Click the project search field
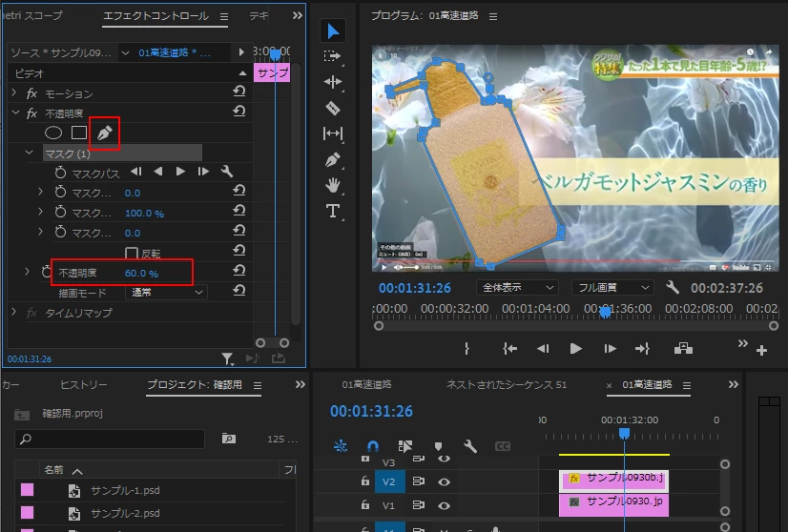Viewport: 788px width, 532px height. [110, 440]
